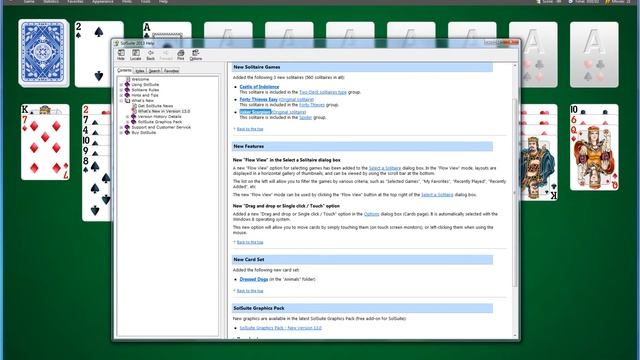This screenshot has height=360, width=640.
Task: Go back using the Back arrow icon
Action: [x=151, y=55]
